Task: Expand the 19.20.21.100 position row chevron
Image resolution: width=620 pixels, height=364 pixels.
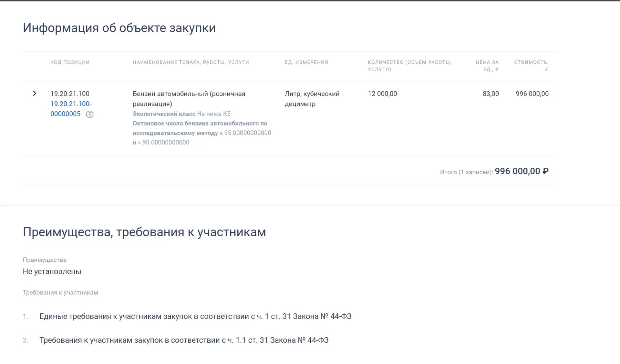Action: pyautogui.click(x=35, y=94)
